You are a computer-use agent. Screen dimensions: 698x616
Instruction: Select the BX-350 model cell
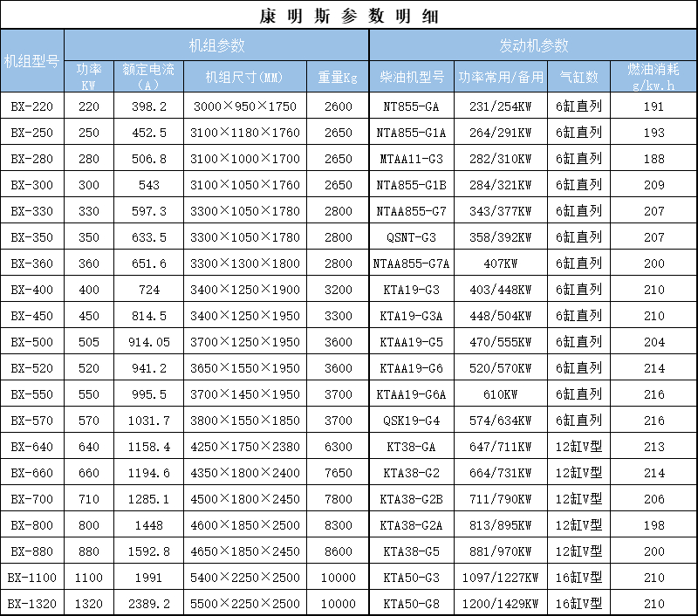point(32,237)
